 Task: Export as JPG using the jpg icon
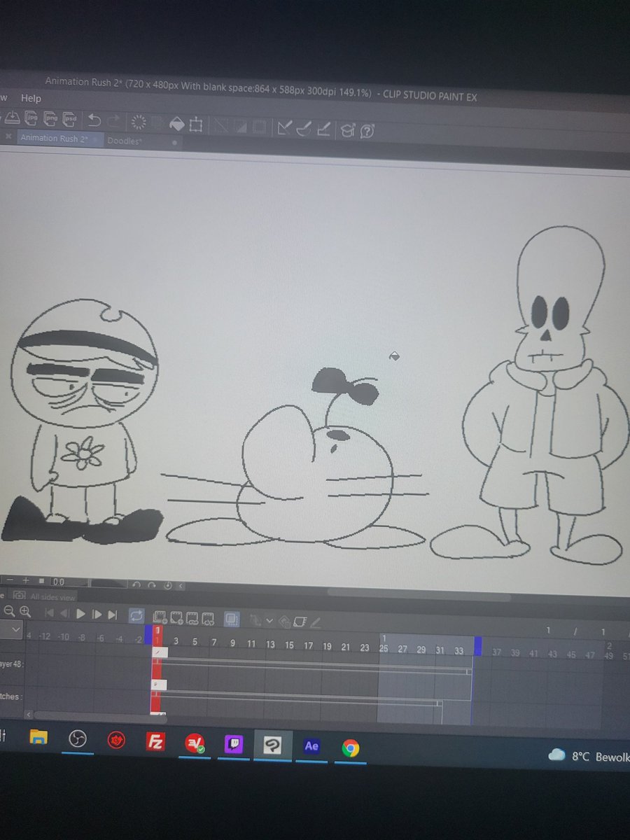[x=32, y=119]
